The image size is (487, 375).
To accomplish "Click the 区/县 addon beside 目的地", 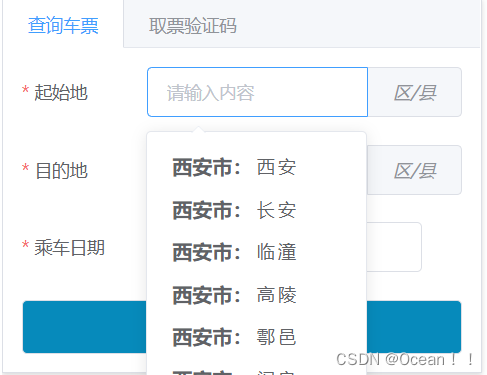I will tap(414, 170).
